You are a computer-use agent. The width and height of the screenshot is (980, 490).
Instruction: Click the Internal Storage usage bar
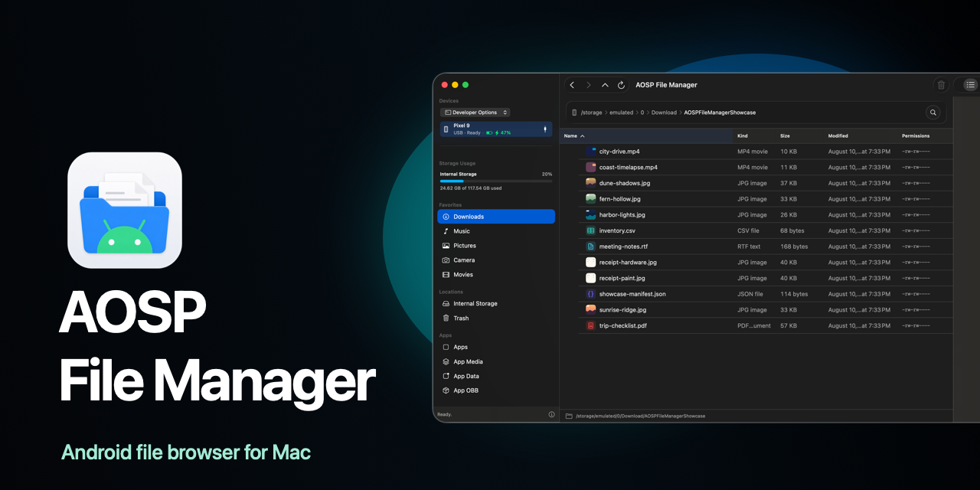click(x=495, y=181)
